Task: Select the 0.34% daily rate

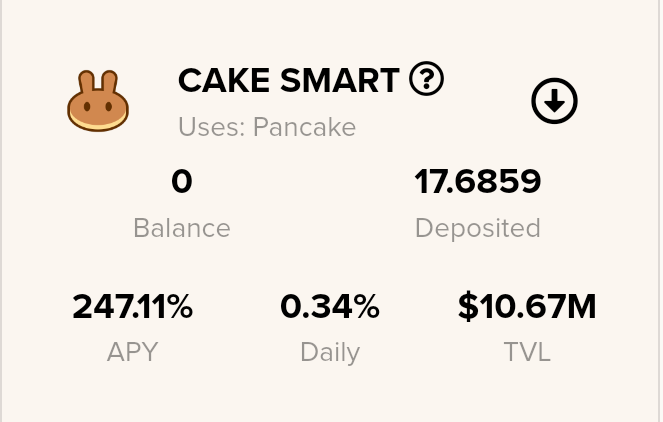Action: (330, 306)
